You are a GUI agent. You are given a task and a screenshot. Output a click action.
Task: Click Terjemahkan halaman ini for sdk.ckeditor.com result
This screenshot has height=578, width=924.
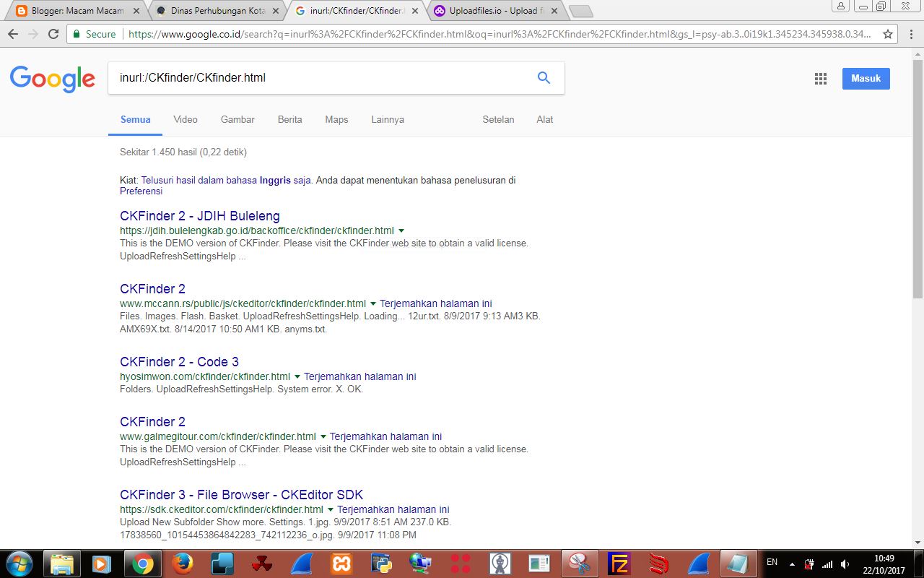[393, 510]
